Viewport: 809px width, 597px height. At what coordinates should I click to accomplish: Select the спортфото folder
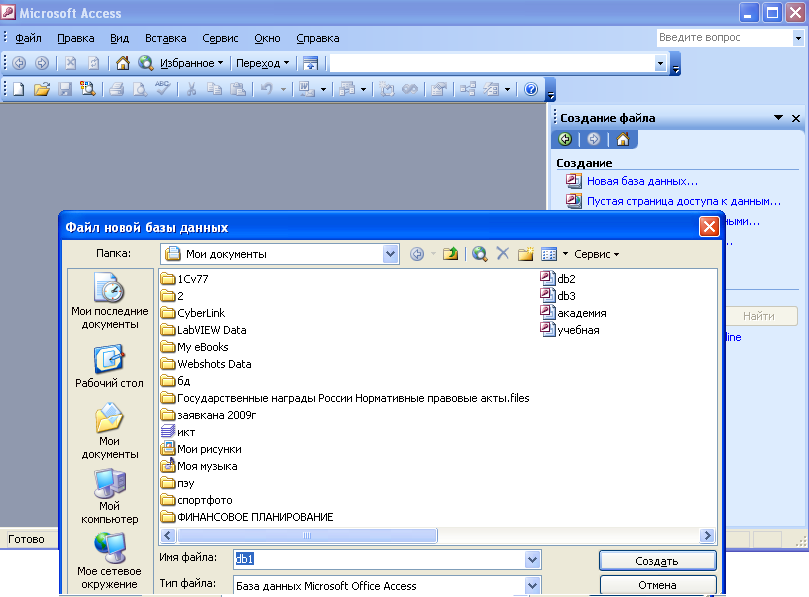[197, 500]
